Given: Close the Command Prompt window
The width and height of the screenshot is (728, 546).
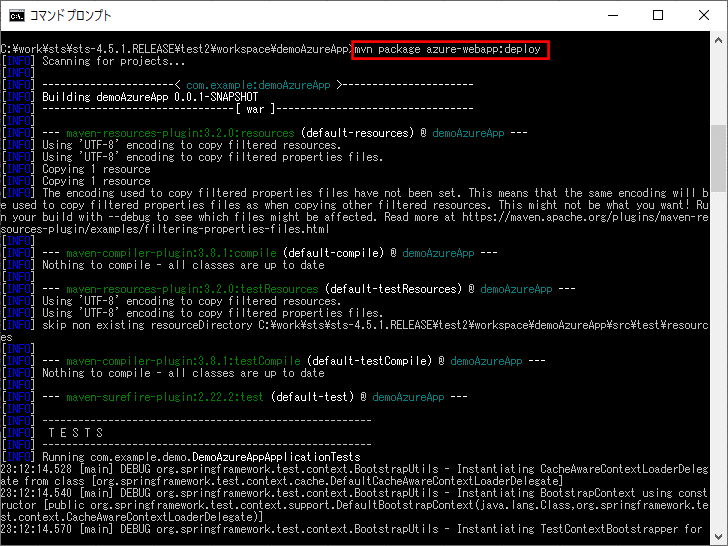Looking at the screenshot, I should tap(703, 15).
